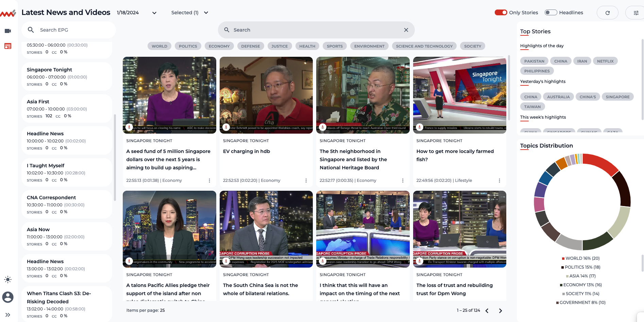Open the video camera sidebar icon
Viewport: 644px width, 322px height.
point(8,31)
